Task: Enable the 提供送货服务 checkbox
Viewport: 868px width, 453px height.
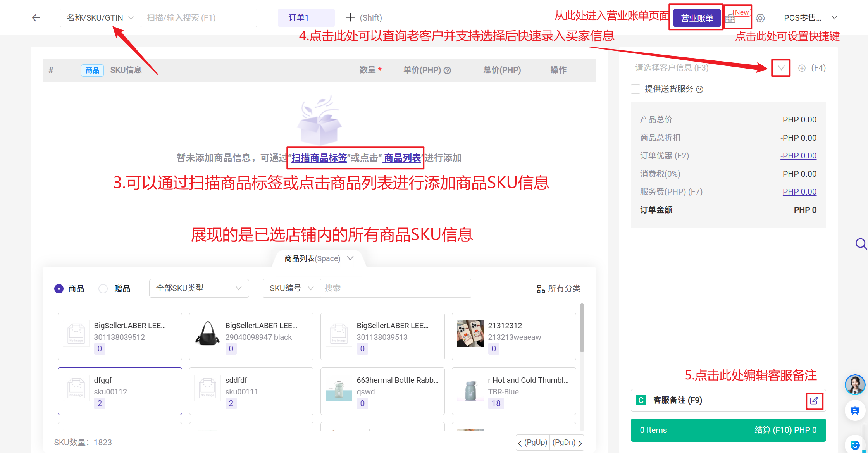Action: click(635, 89)
